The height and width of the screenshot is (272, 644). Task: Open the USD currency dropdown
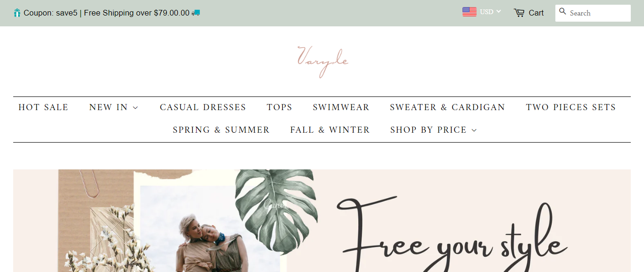tap(490, 12)
